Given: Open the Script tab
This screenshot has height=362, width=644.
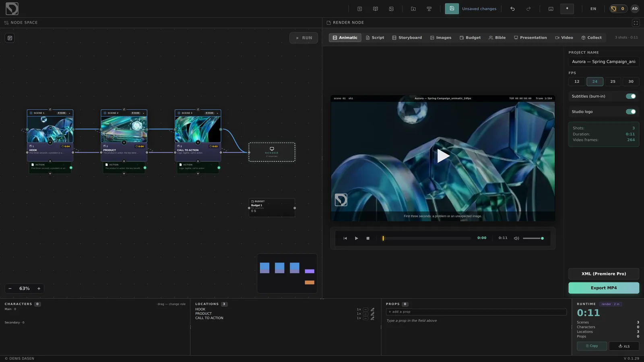Looking at the screenshot, I should [x=375, y=37].
